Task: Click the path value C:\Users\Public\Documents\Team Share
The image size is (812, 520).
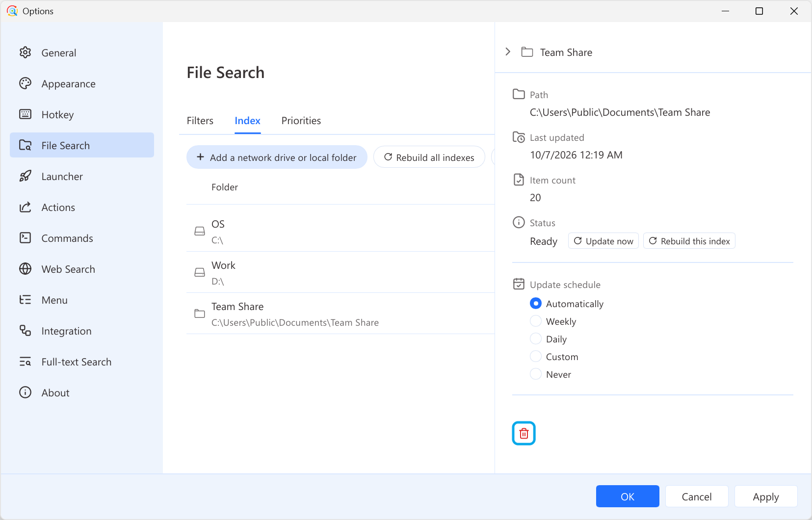Action: (620, 112)
